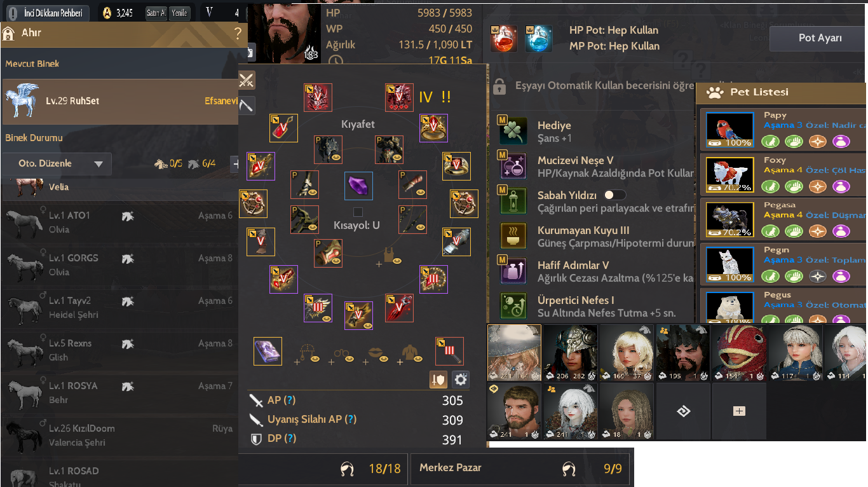The height and width of the screenshot is (487, 868).
Task: Switch to the crossed swords gear tab
Action: click(247, 80)
